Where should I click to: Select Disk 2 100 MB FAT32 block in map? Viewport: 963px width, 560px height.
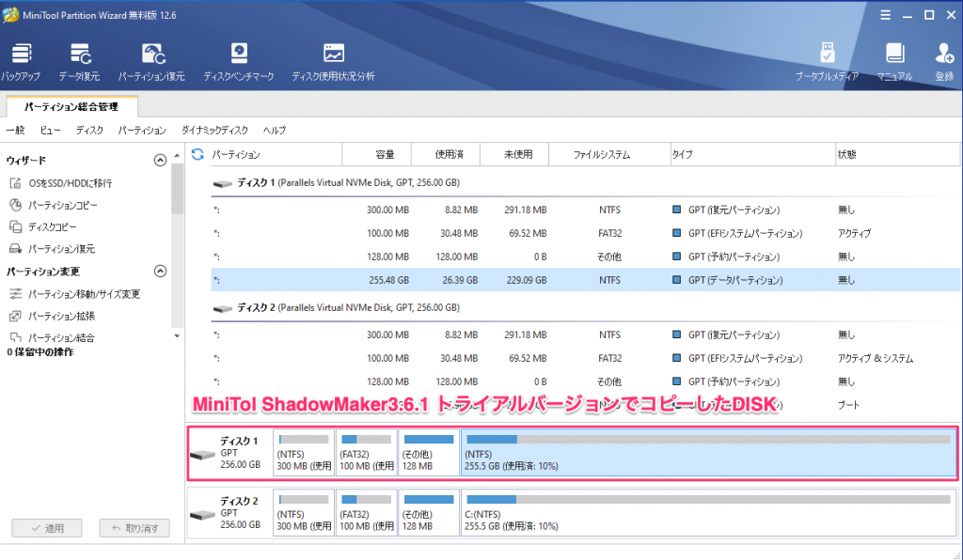[x=367, y=513]
